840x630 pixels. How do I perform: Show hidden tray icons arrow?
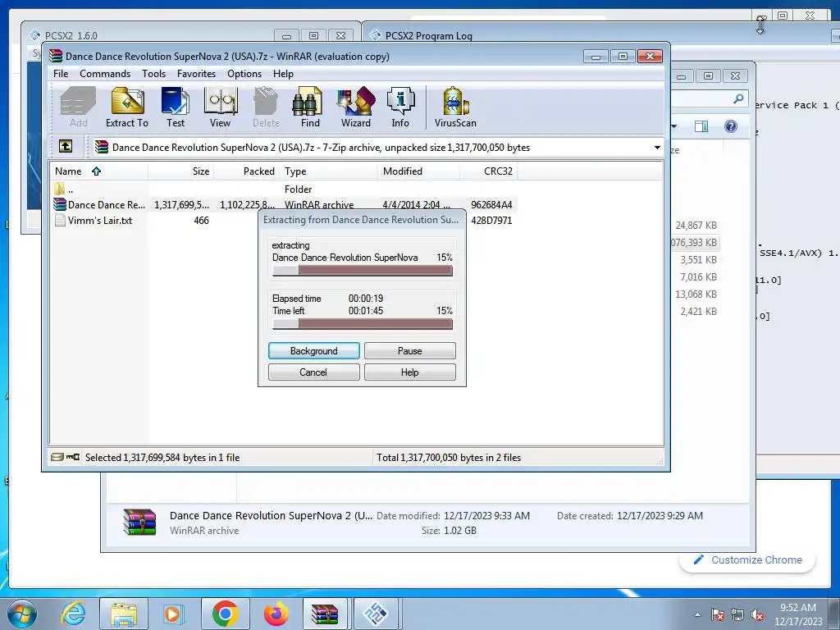pyautogui.click(x=697, y=614)
